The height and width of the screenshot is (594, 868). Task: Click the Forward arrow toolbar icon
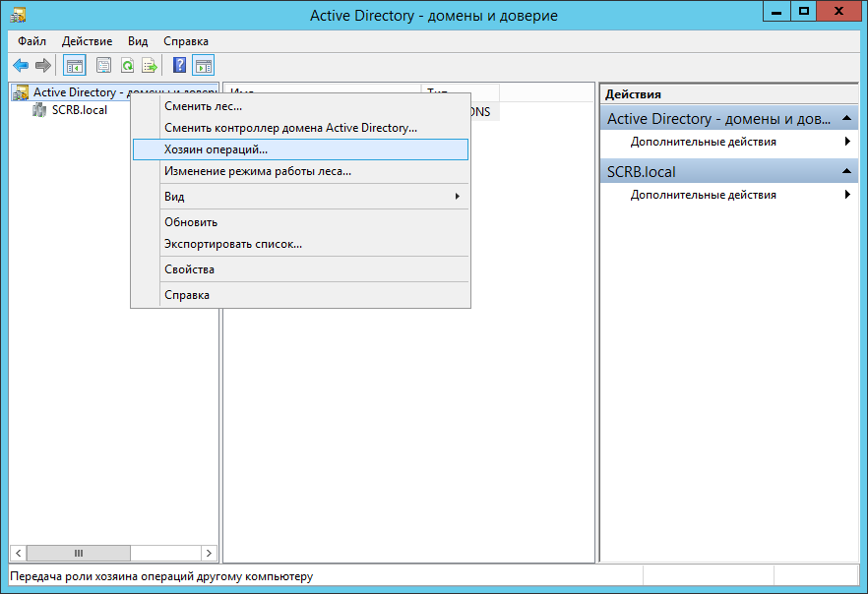(43, 66)
